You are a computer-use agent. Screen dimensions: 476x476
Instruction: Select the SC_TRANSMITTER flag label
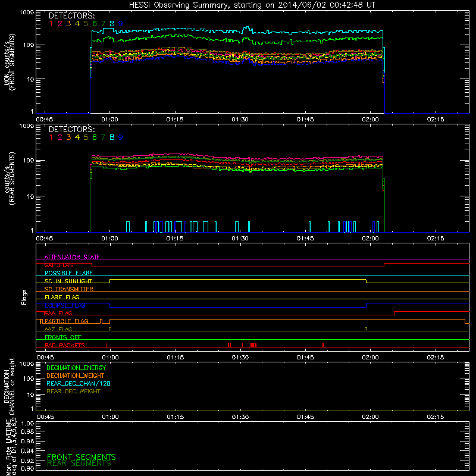pyautogui.click(x=69, y=289)
